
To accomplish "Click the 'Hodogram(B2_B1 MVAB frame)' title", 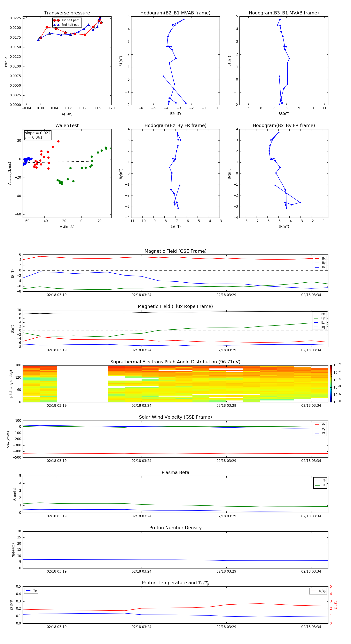I will pos(175,13).
